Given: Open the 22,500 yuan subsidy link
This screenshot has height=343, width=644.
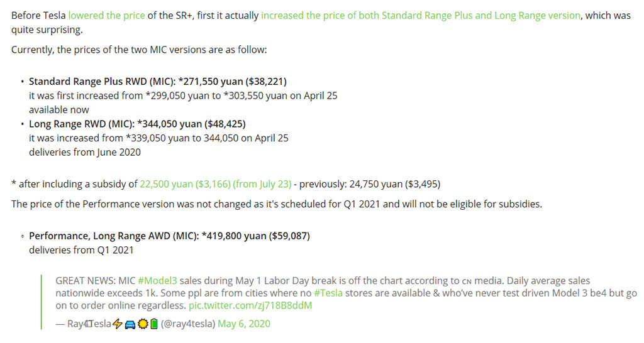Looking at the screenshot, I should point(215,184).
